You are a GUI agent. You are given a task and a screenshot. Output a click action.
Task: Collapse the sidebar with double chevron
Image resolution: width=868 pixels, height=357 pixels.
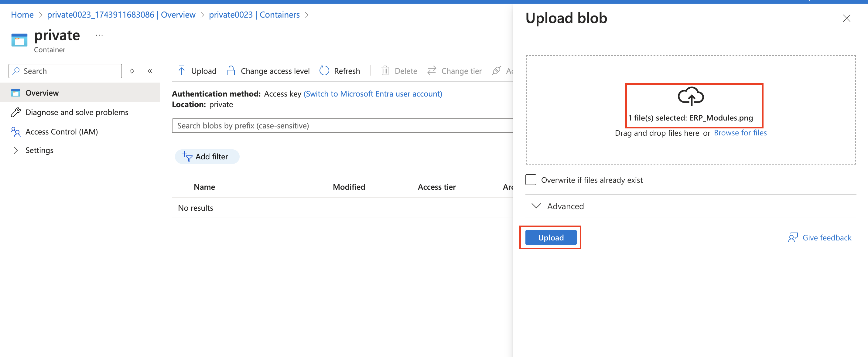(x=150, y=71)
